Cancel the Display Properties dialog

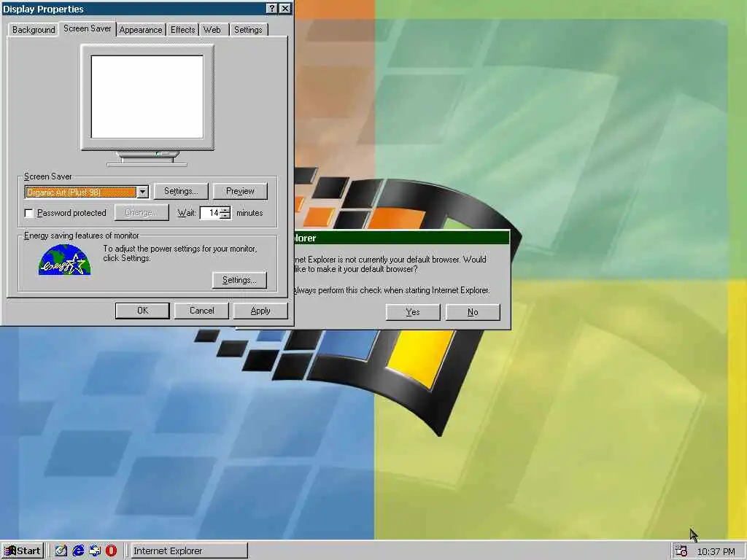201,311
